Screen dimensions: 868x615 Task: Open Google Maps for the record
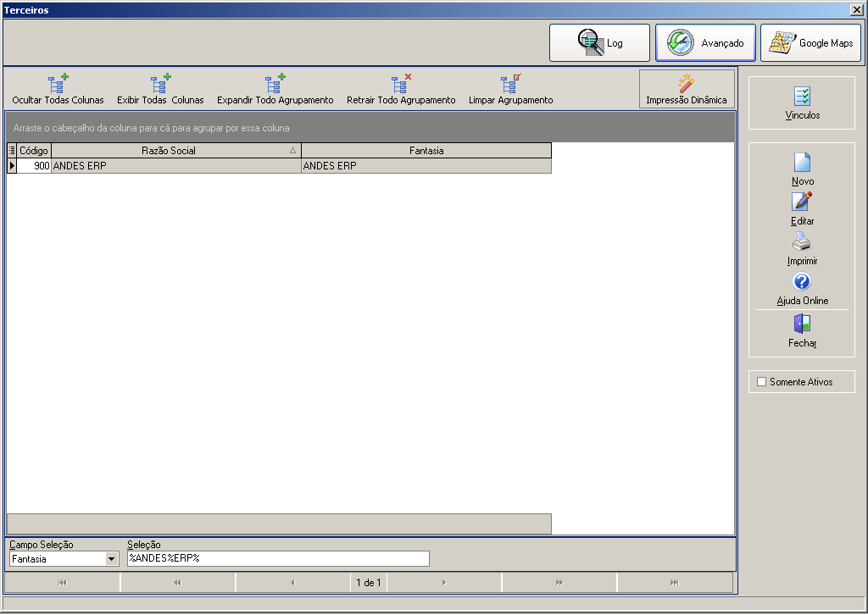(810, 42)
